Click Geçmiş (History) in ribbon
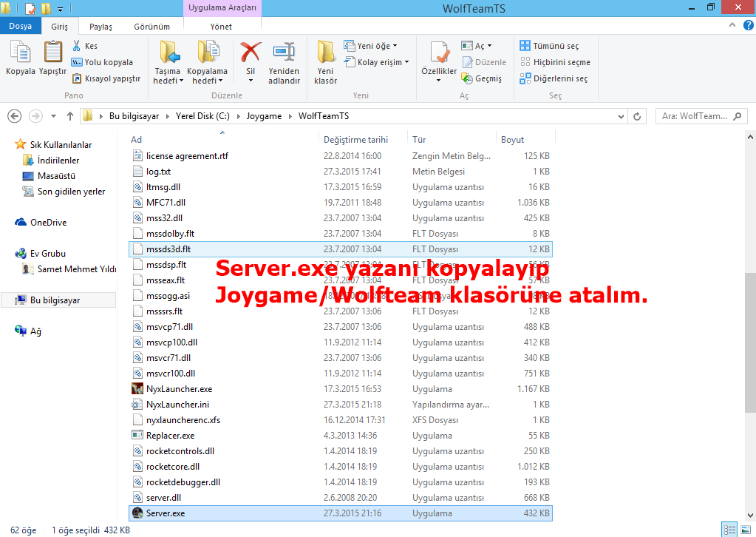The image size is (756, 537). point(482,78)
